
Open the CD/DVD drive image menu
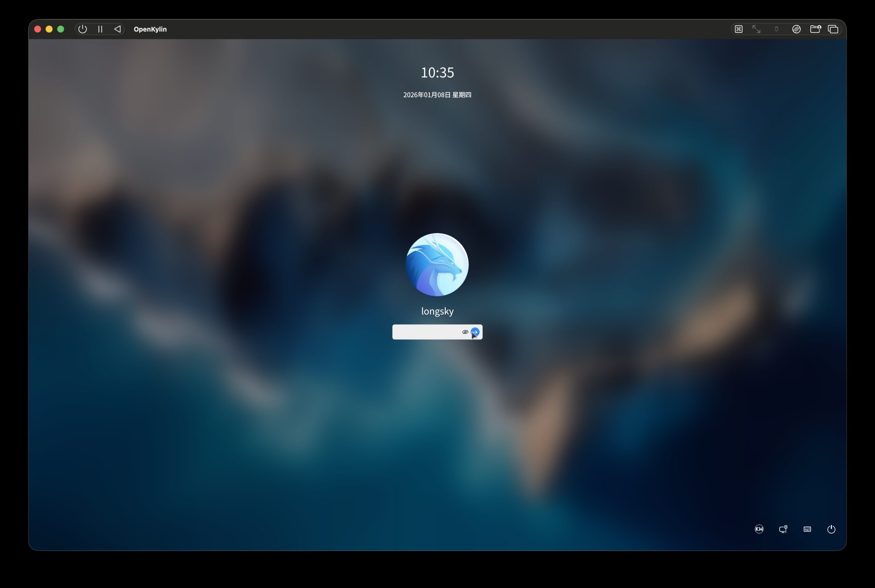[x=796, y=29]
